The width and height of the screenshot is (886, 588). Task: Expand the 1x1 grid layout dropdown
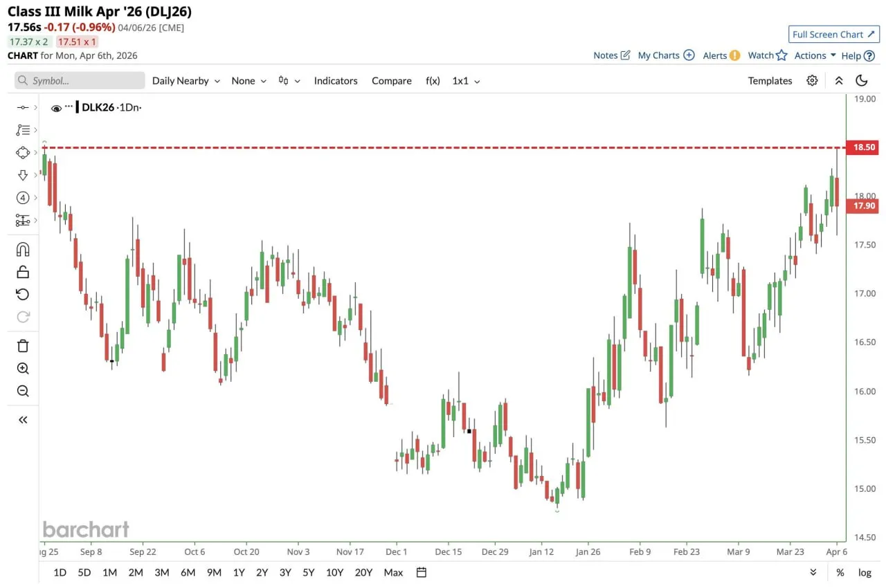(466, 80)
